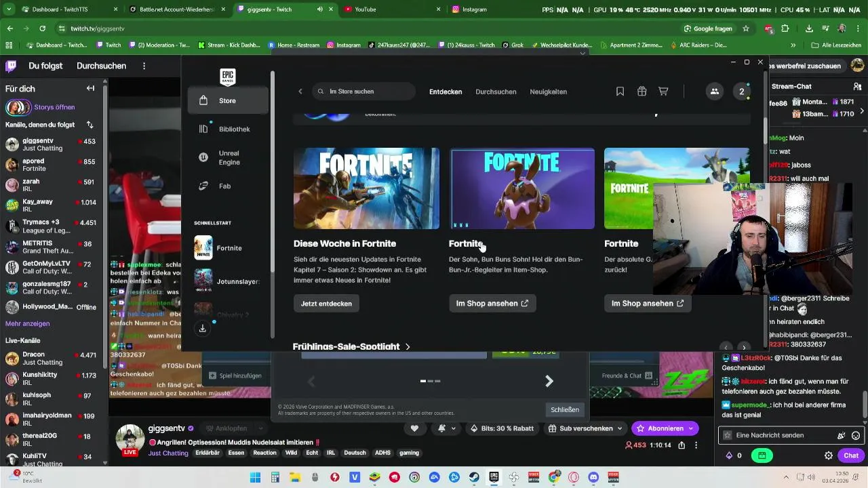Expand Frühlings-Sale-Spotlight chevron
The height and width of the screenshot is (488, 868).
point(408,346)
